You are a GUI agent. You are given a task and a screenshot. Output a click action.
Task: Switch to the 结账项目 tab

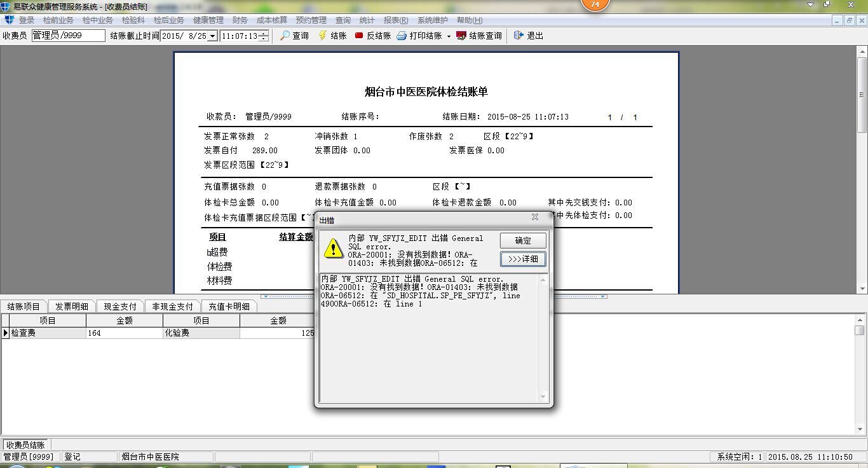[24, 306]
